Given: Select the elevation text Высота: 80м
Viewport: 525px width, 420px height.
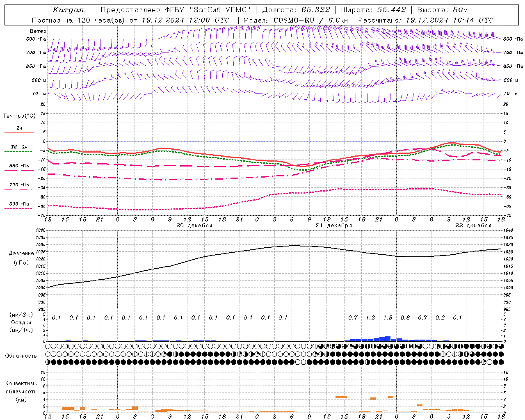Looking at the screenshot, I should 443,10.
